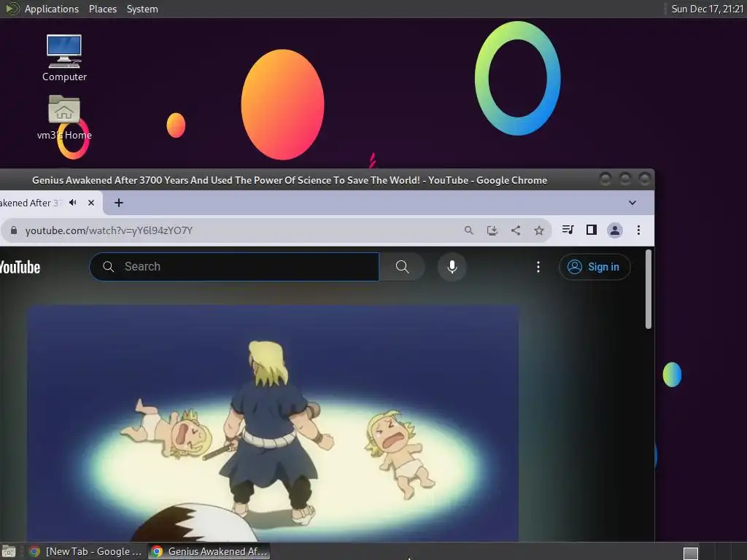Viewport: 747px width, 560px height.
Task: Go to YouTube home via the logo
Action: [x=20, y=267]
